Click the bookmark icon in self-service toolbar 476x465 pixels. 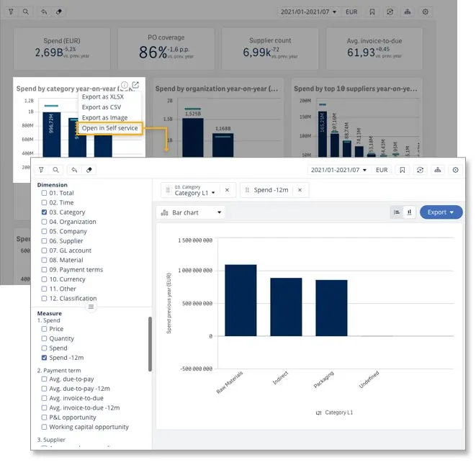pyautogui.click(x=402, y=170)
